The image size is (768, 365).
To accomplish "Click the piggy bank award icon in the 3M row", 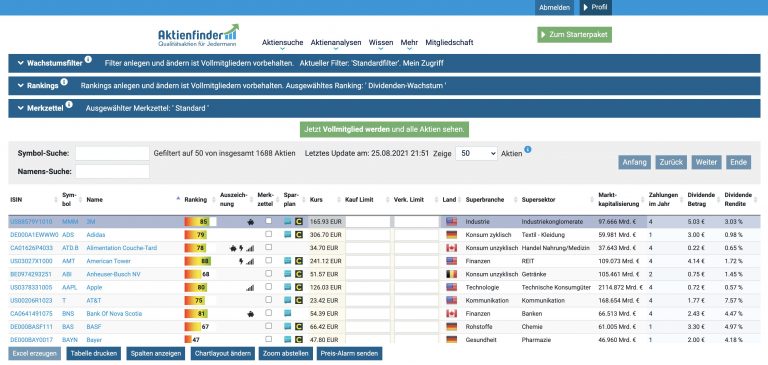I will (x=251, y=222).
